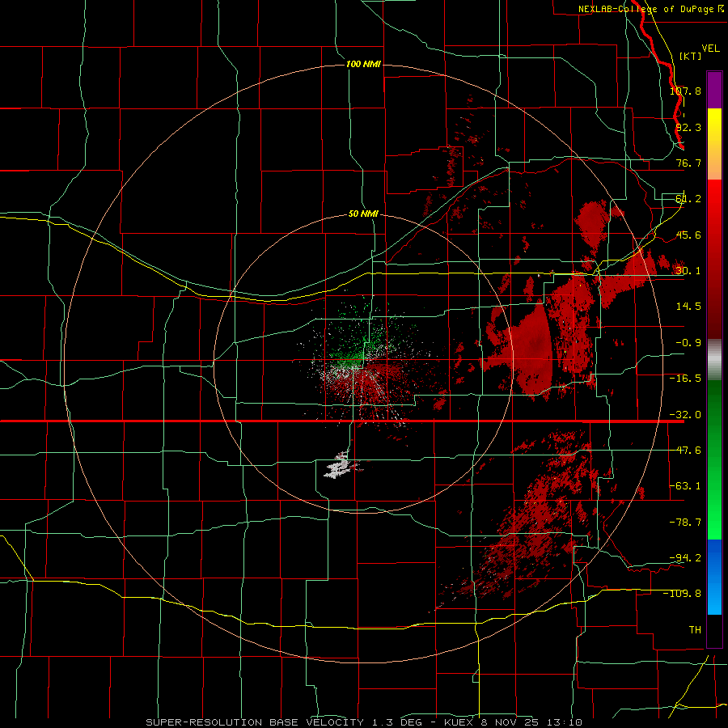Image resolution: width=728 pixels, height=728 pixels.
Task: Click the 107.8 velocity scale value
Action: (685, 91)
